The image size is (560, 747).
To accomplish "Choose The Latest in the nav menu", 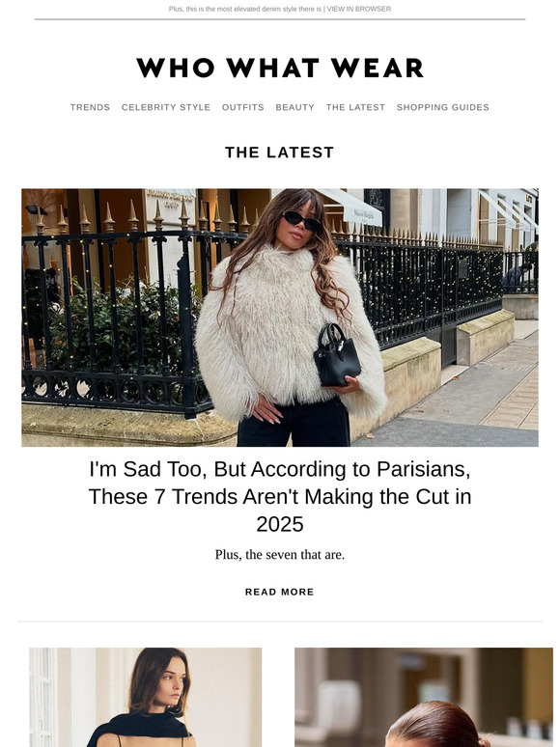I will click(x=355, y=107).
